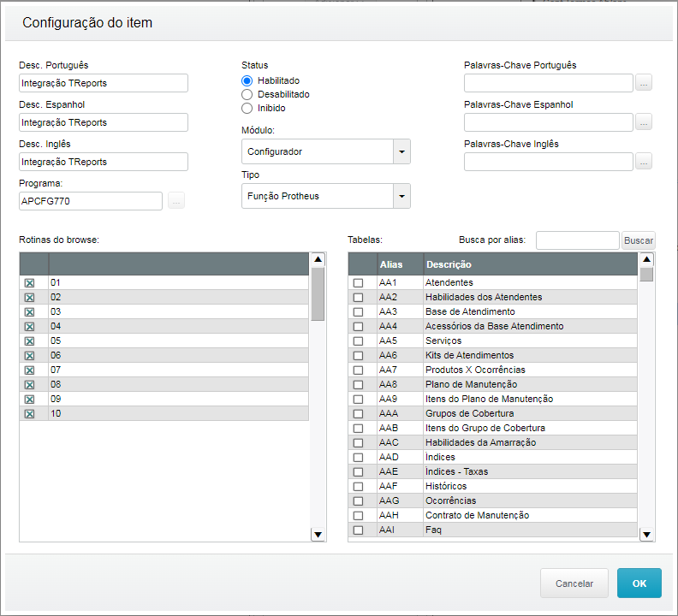Check the AA1 Atendentes table checkbox
This screenshot has height=616, width=678.
coord(359,283)
